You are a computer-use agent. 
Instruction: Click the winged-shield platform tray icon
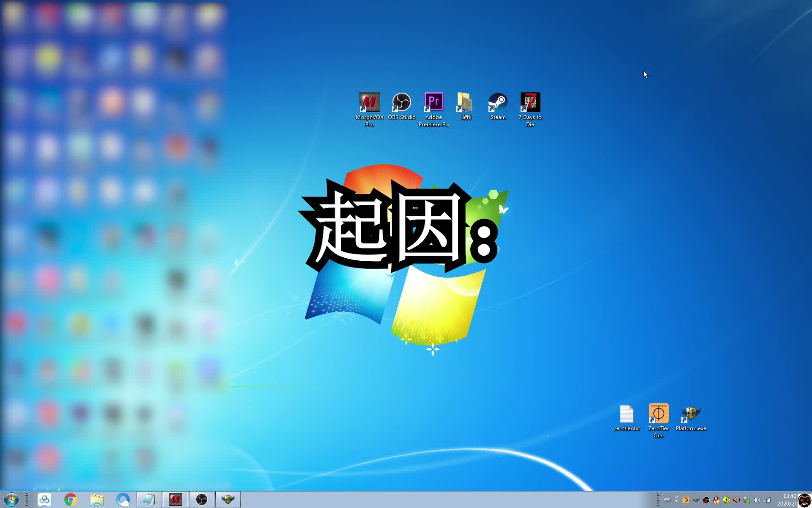point(696,500)
